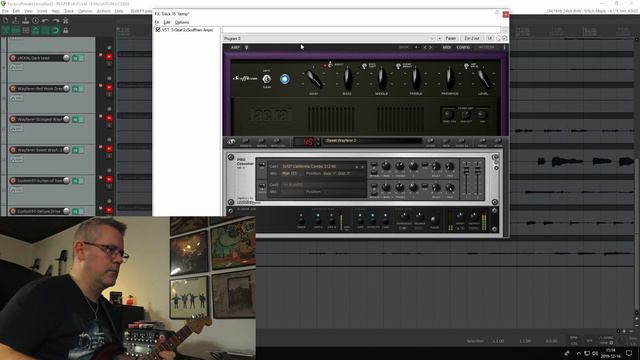Click the LEVEL knob on the amp
Screen dimensions: 640x360
(x=483, y=78)
